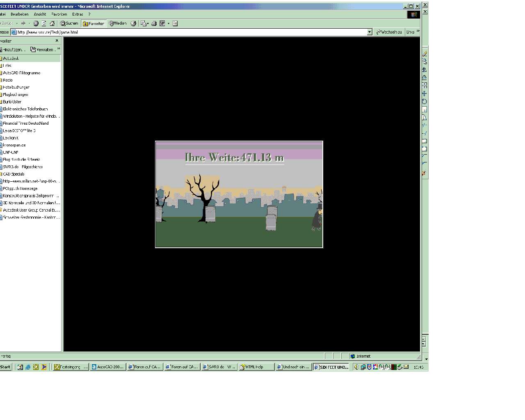The width and height of the screenshot is (525, 420).
Task: Click Hinzufügen in the favorites panel
Action: 12,50
